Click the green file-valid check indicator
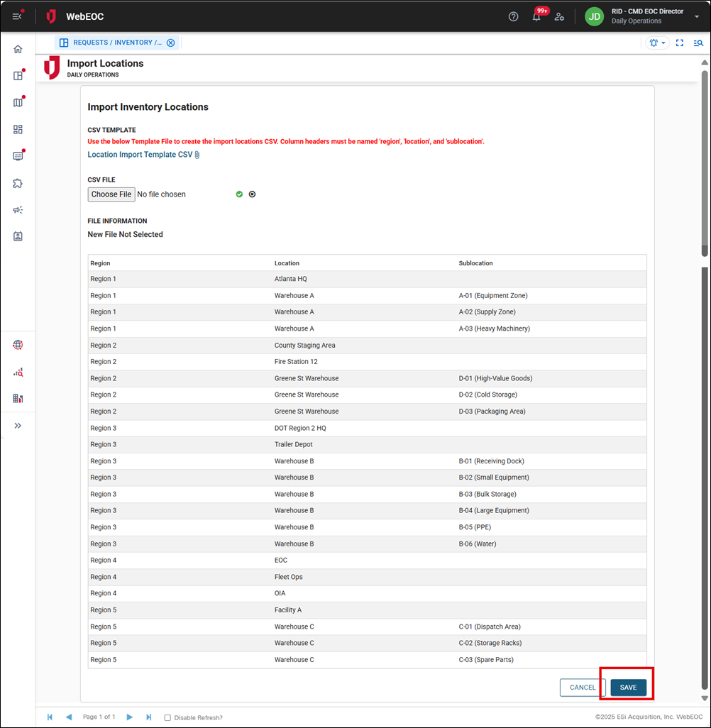 (239, 194)
